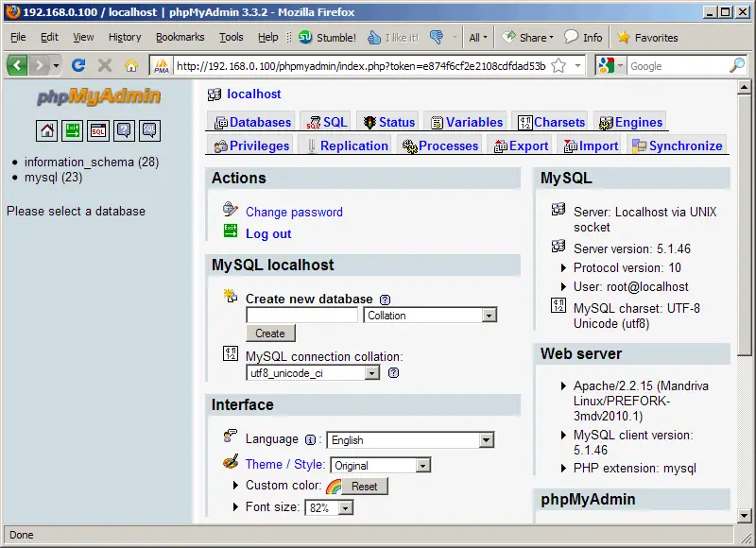Open the Privileges tab
This screenshot has width=756, height=548.
click(251, 146)
